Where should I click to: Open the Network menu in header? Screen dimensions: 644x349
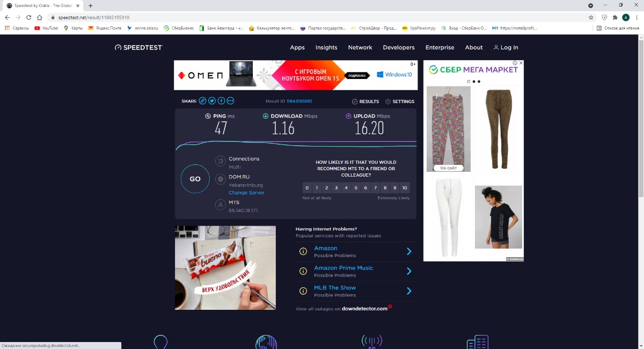pyautogui.click(x=360, y=47)
